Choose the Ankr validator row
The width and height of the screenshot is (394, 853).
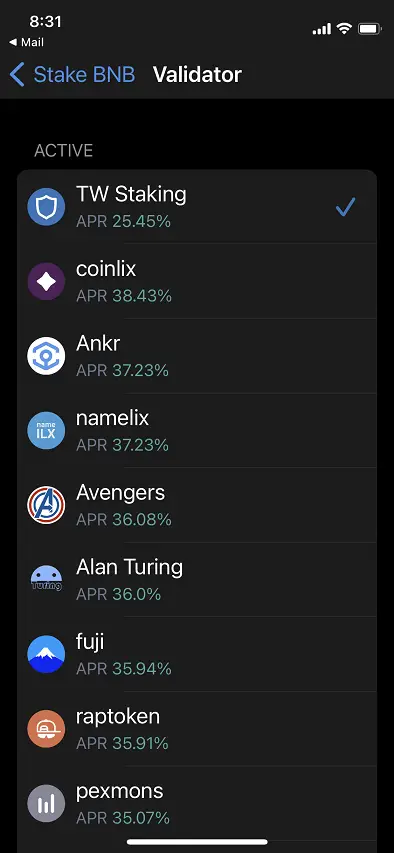[197, 356]
